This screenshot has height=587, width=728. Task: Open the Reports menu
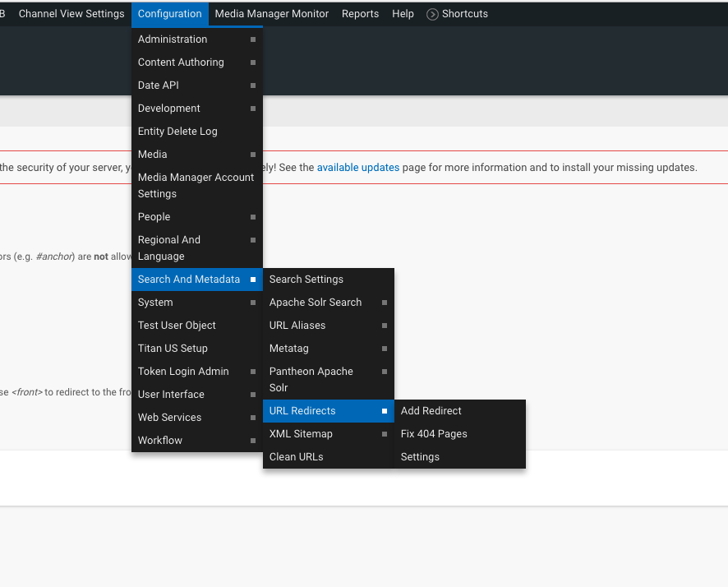[360, 14]
